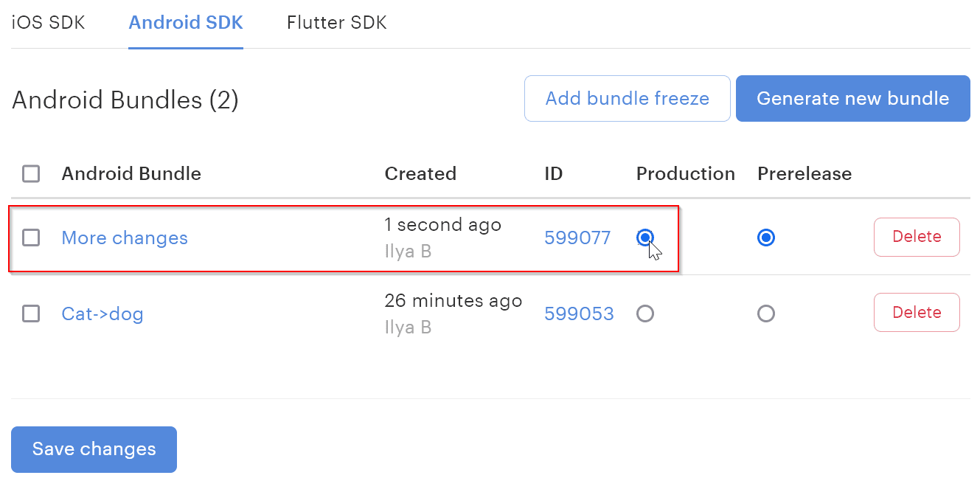Toggle the select-all bundles header checkbox
The height and width of the screenshot is (478, 980).
tap(31, 173)
